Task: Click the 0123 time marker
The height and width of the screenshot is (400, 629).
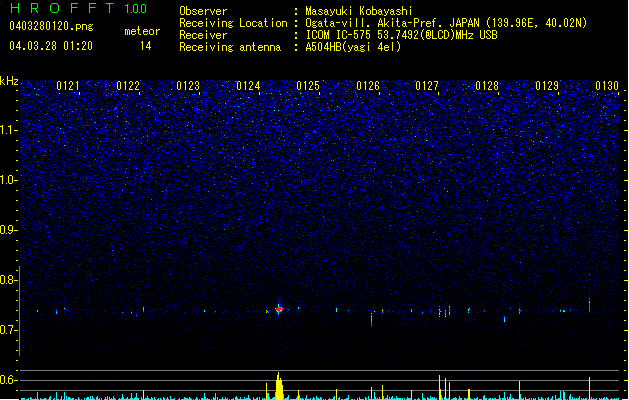Action: click(188, 86)
